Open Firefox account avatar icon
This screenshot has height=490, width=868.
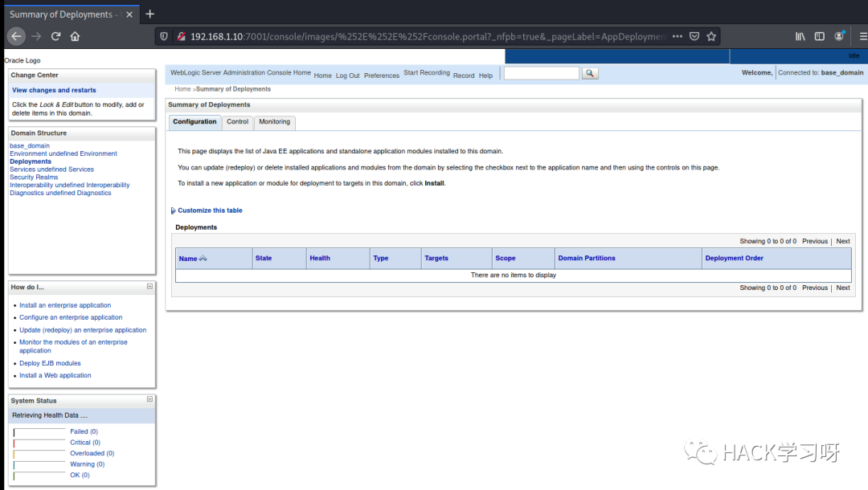coord(839,36)
